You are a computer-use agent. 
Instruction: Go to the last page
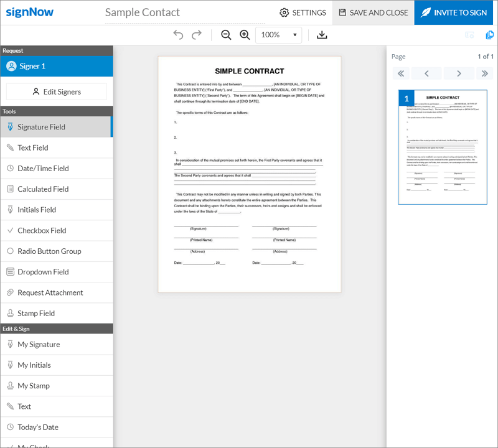pyautogui.click(x=485, y=73)
